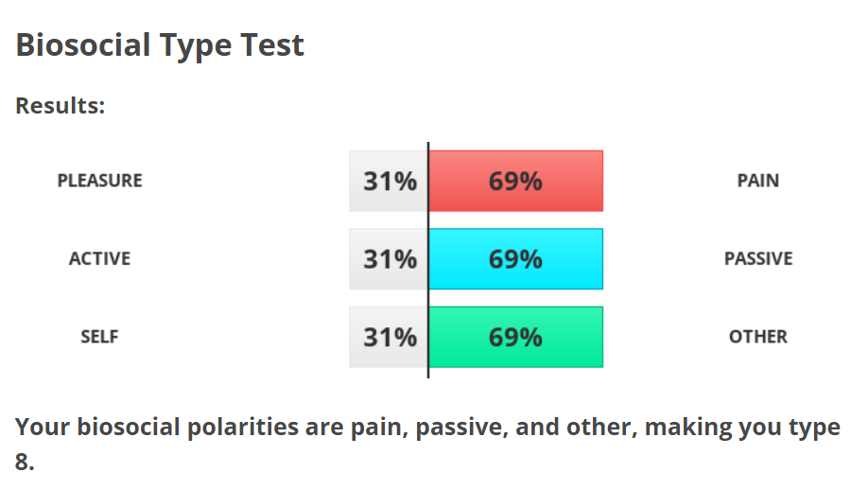Click the gray 31% Active segment
This screenshot has width=868, height=490.
[x=389, y=258]
